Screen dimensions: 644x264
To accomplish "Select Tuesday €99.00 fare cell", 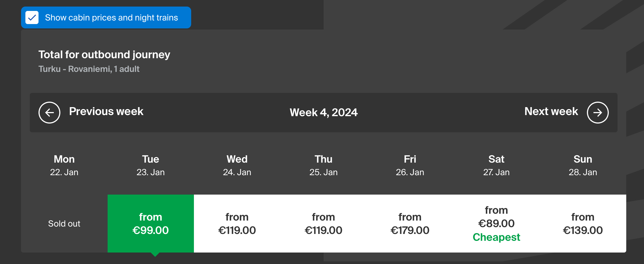I will (150, 224).
